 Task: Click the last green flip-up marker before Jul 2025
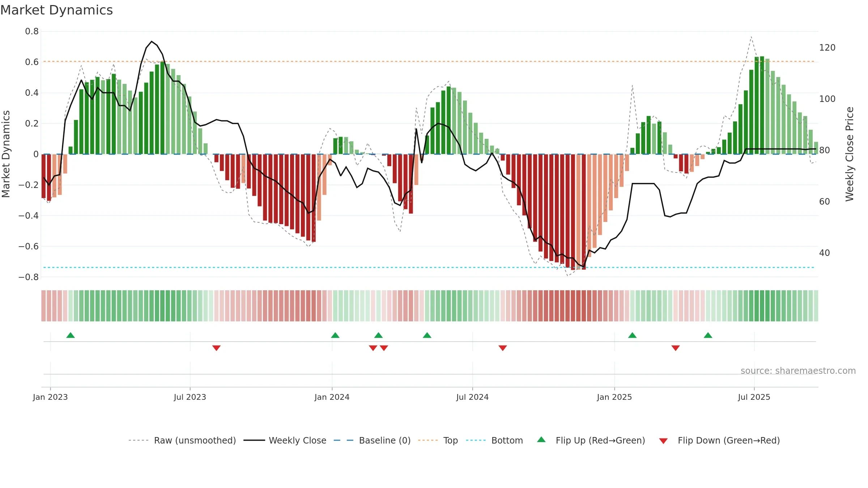[708, 335]
